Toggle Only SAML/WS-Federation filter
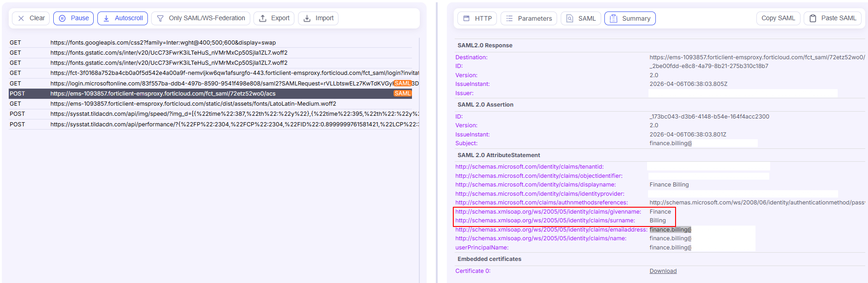 (x=201, y=18)
